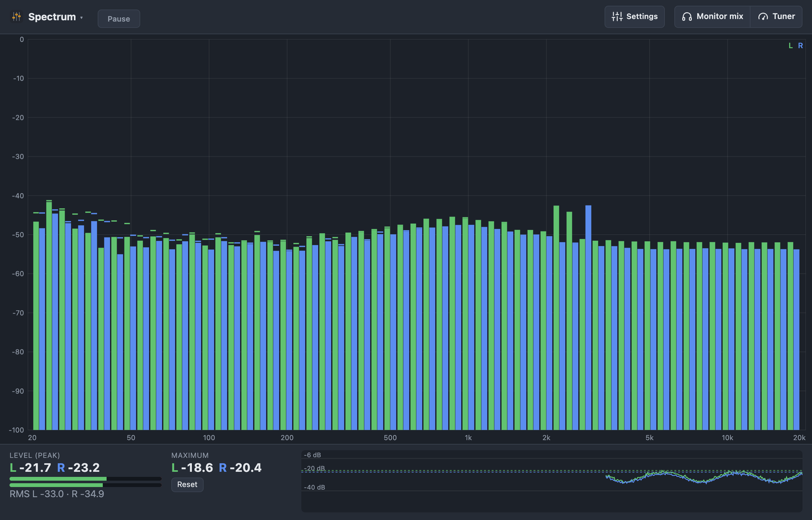Click the 1k frequency axis label
Viewport: 812px width, 520px height.
pos(468,438)
